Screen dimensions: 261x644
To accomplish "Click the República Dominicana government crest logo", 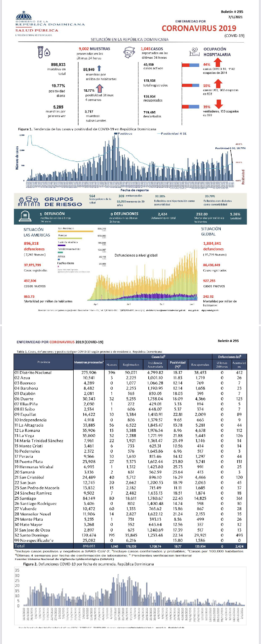I will tap(24, 16).
